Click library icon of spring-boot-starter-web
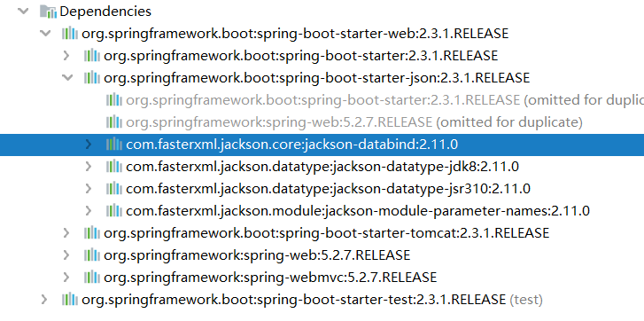 [x=70, y=34]
